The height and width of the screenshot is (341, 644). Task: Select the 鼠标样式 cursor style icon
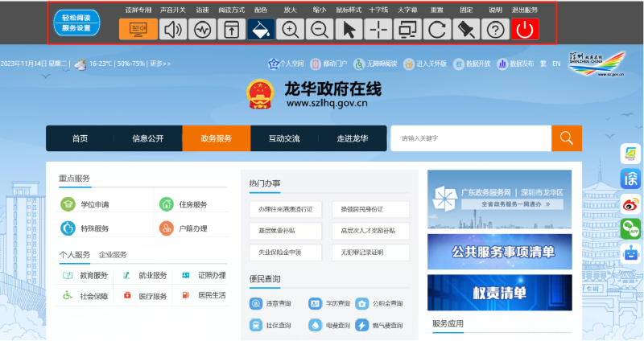pos(349,29)
